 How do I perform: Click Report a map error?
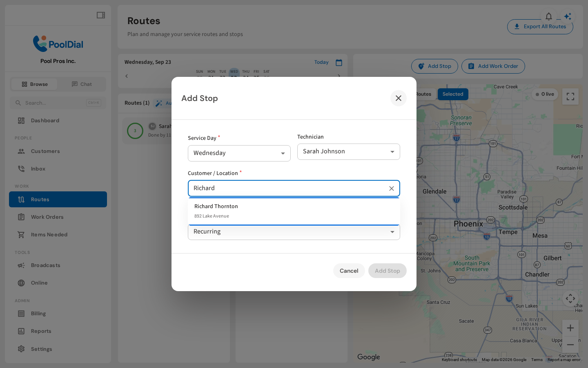pyautogui.click(x=564, y=360)
